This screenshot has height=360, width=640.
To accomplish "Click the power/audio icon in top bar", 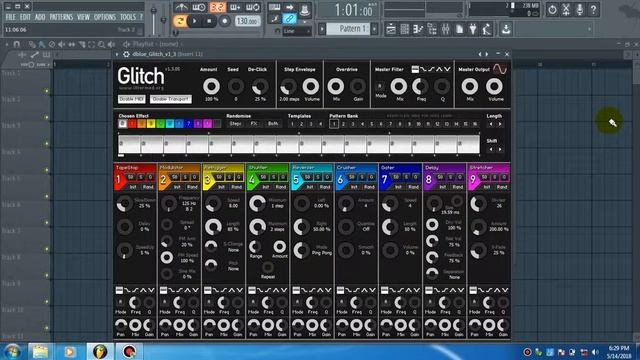I will [x=552, y=9].
